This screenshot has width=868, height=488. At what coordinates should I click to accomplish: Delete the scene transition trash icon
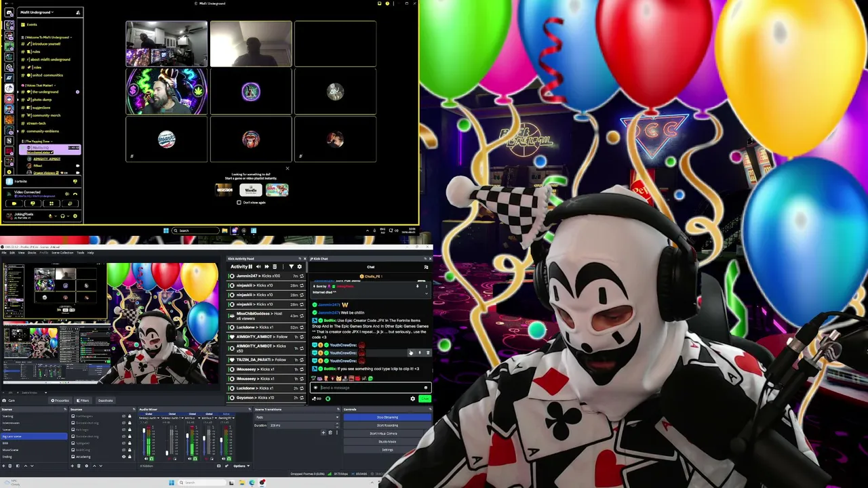tap(330, 432)
